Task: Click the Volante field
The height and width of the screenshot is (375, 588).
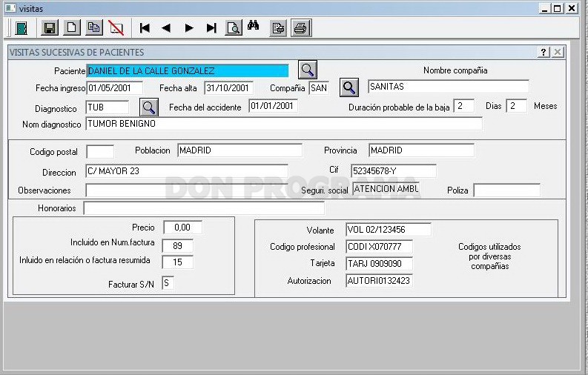Action: pyautogui.click(x=388, y=229)
